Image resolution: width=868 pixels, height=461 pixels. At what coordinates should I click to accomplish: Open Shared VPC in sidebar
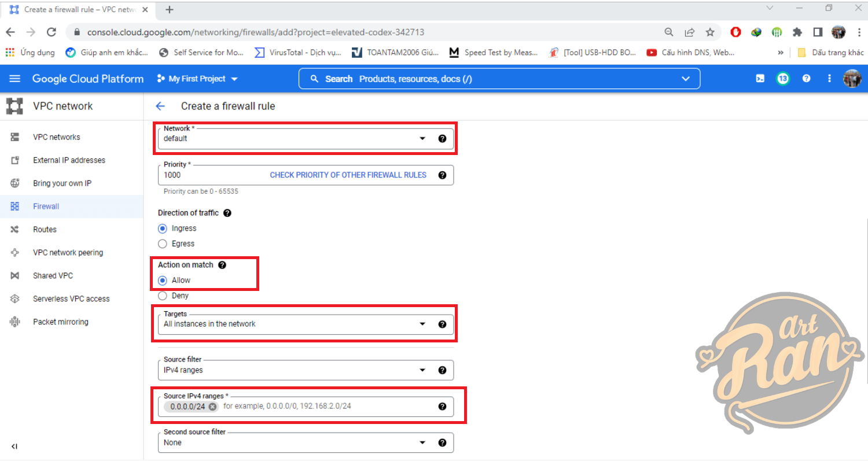point(72,276)
